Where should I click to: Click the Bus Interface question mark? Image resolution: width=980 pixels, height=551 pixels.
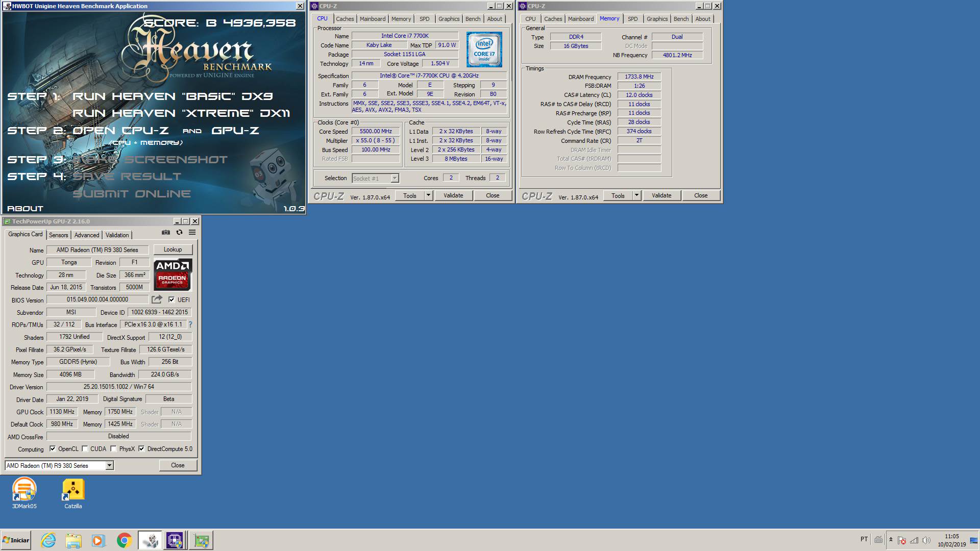(190, 324)
